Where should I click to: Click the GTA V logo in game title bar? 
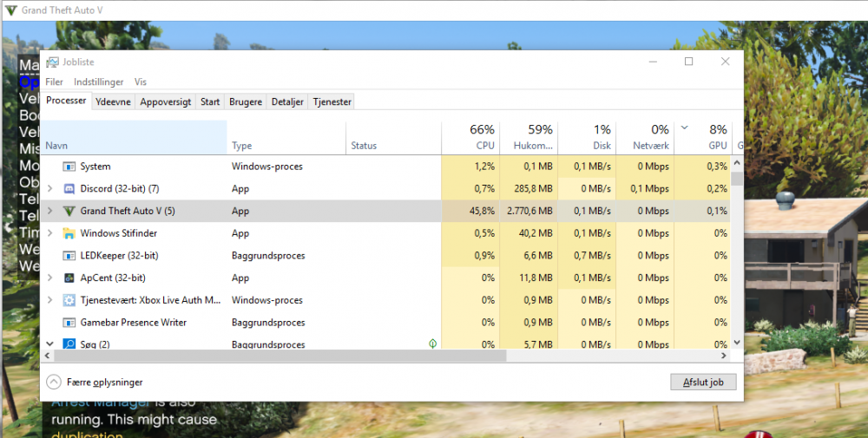tap(11, 10)
